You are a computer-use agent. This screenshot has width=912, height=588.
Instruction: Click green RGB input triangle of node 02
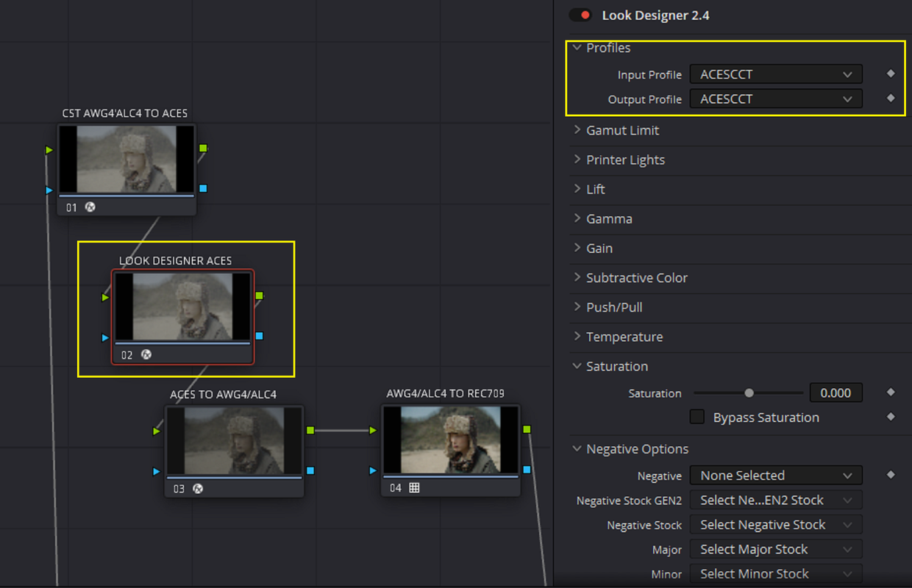[x=105, y=298]
